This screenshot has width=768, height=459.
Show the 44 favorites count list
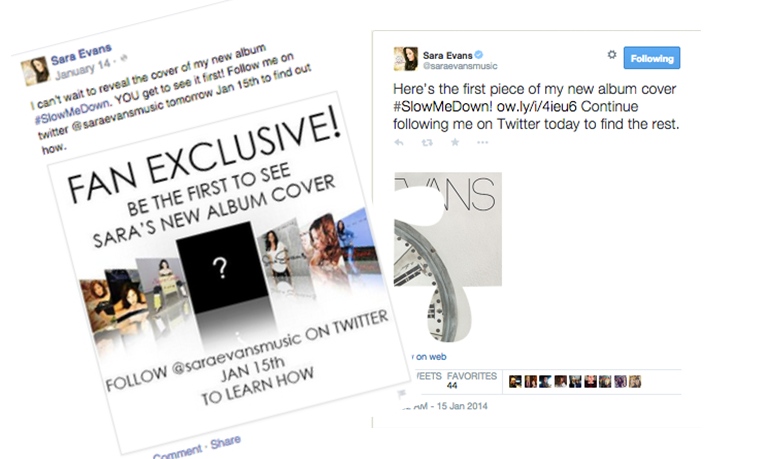[471, 381]
